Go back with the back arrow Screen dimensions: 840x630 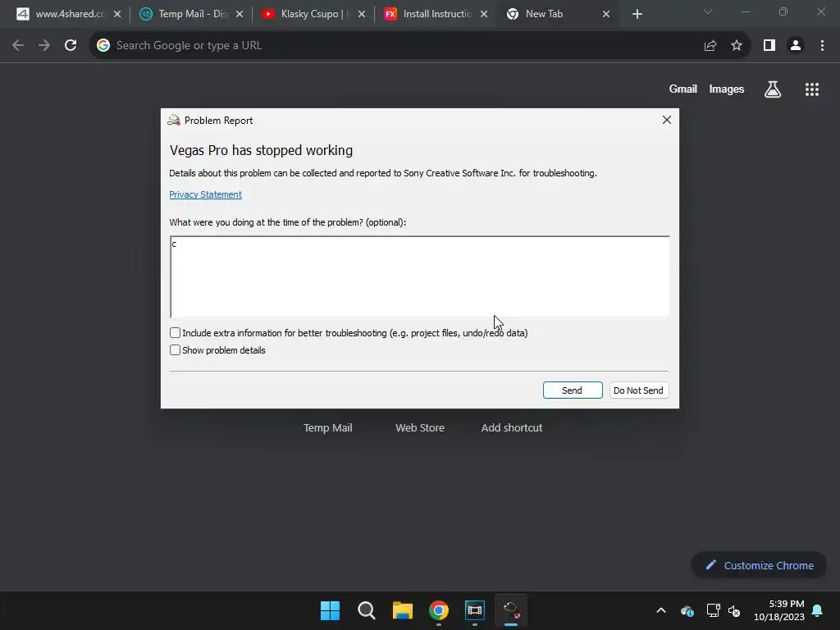(18, 46)
